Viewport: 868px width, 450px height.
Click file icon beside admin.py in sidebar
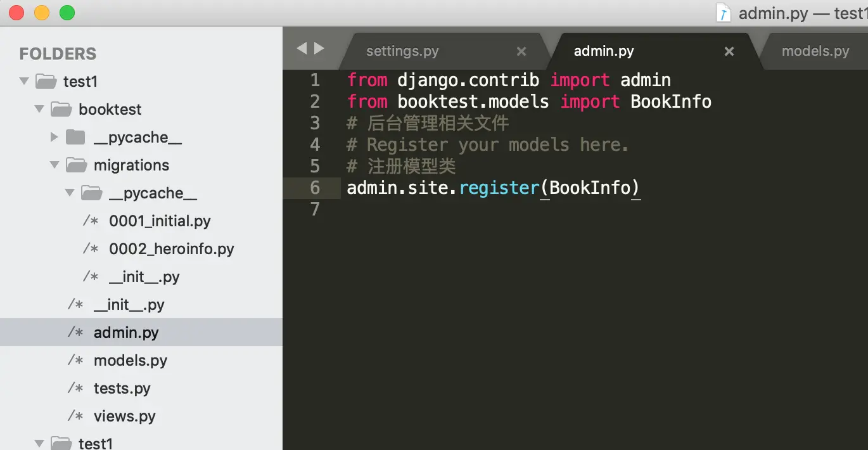tap(75, 332)
